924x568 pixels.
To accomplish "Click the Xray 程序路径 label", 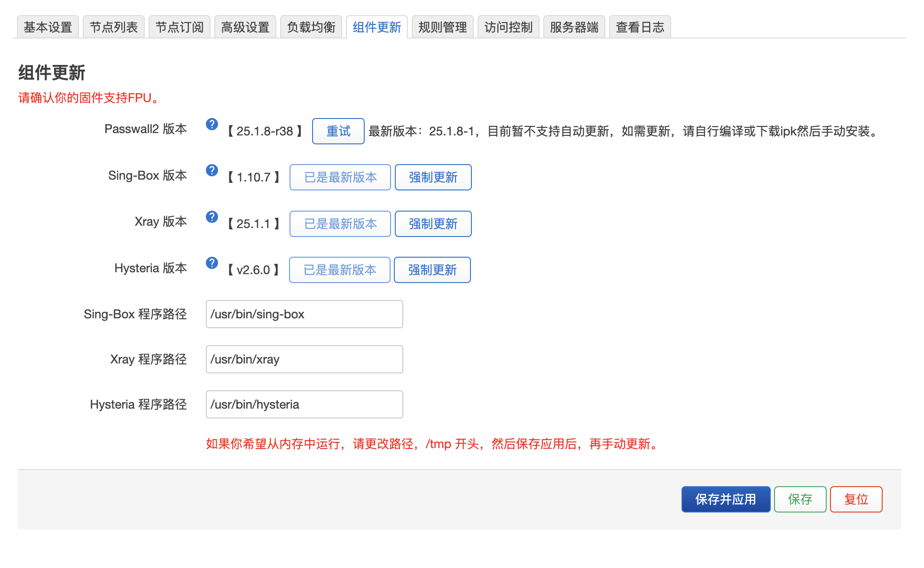I will point(149,359).
